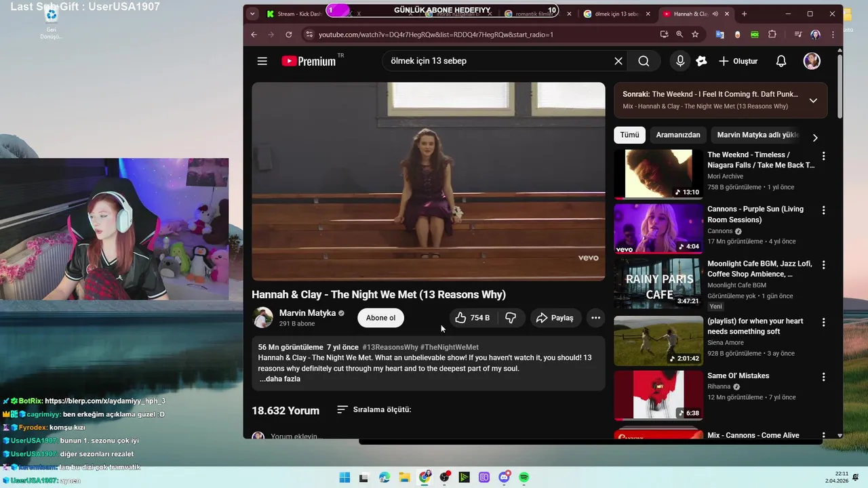This screenshot has height=488, width=868.
Task: Open the three-dot more actions button under video
Action: (595, 318)
